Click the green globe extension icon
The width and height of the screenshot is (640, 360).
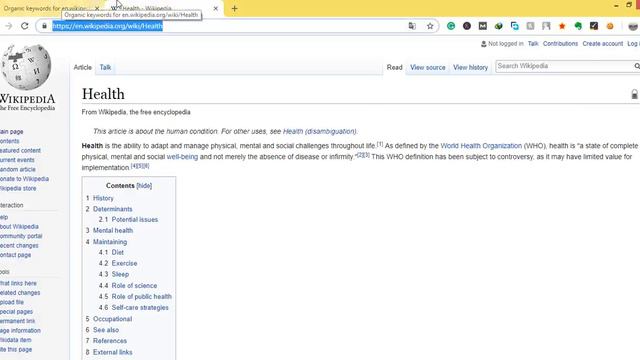(498, 26)
